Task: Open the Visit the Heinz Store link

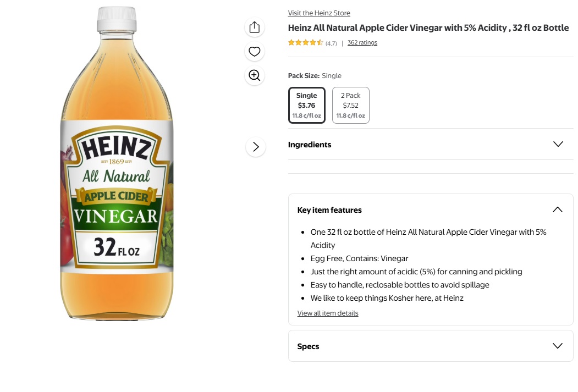Action: click(x=319, y=13)
